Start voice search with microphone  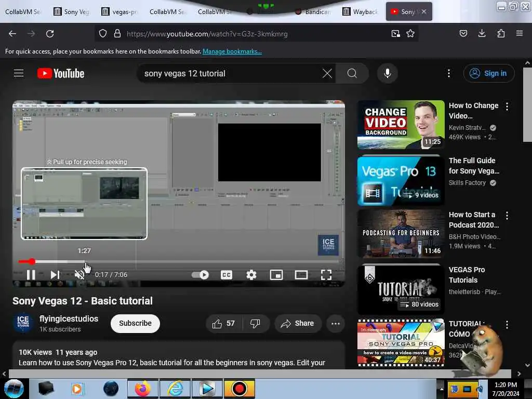[388, 73]
